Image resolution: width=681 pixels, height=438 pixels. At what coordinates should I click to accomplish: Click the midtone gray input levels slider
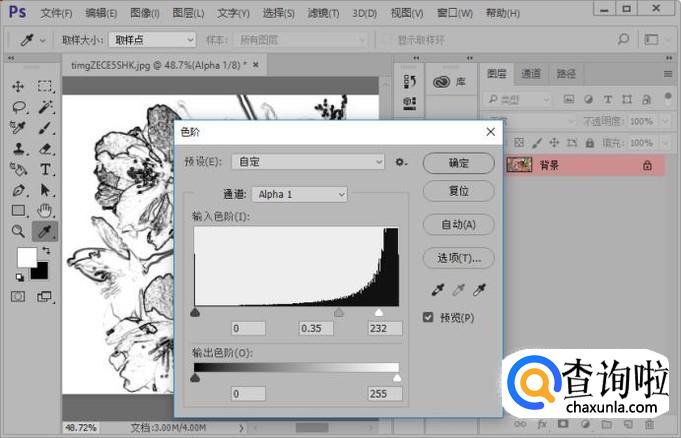point(338,313)
